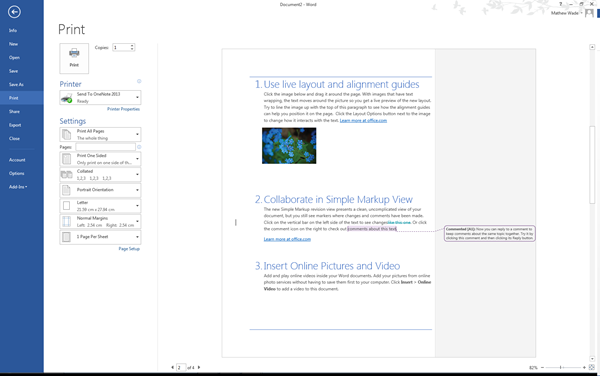Click the Learn more link under Simple Markup
The width and height of the screenshot is (600, 376).
point(287,239)
